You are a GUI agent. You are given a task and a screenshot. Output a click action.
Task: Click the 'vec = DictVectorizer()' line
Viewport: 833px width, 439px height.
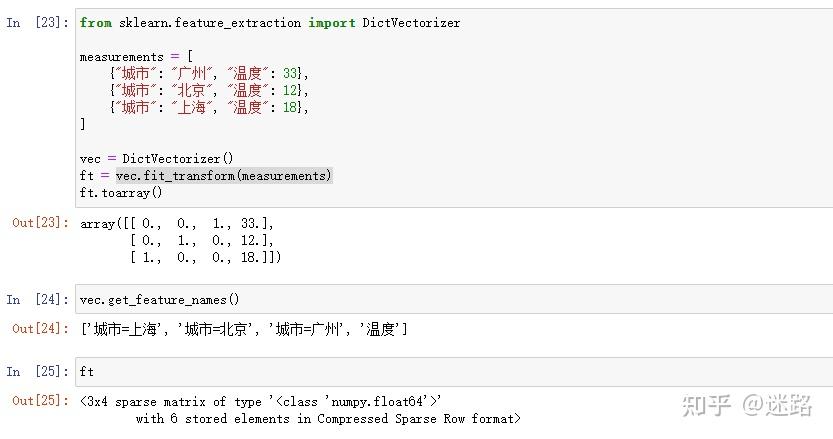pyautogui.click(x=156, y=158)
